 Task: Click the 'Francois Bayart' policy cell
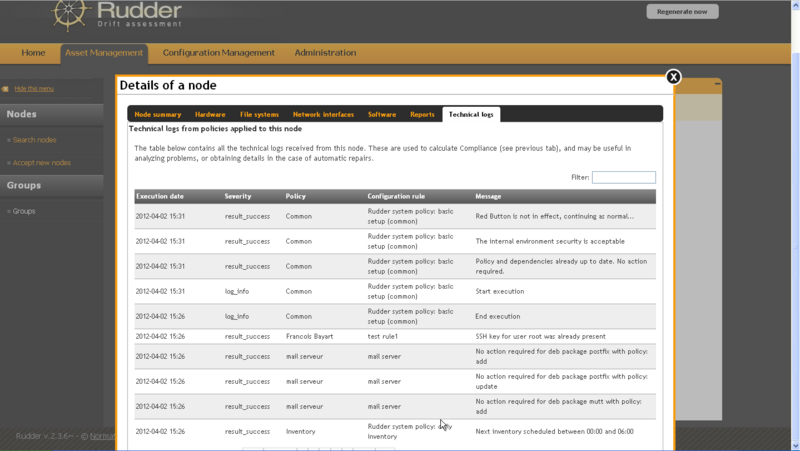click(309, 336)
